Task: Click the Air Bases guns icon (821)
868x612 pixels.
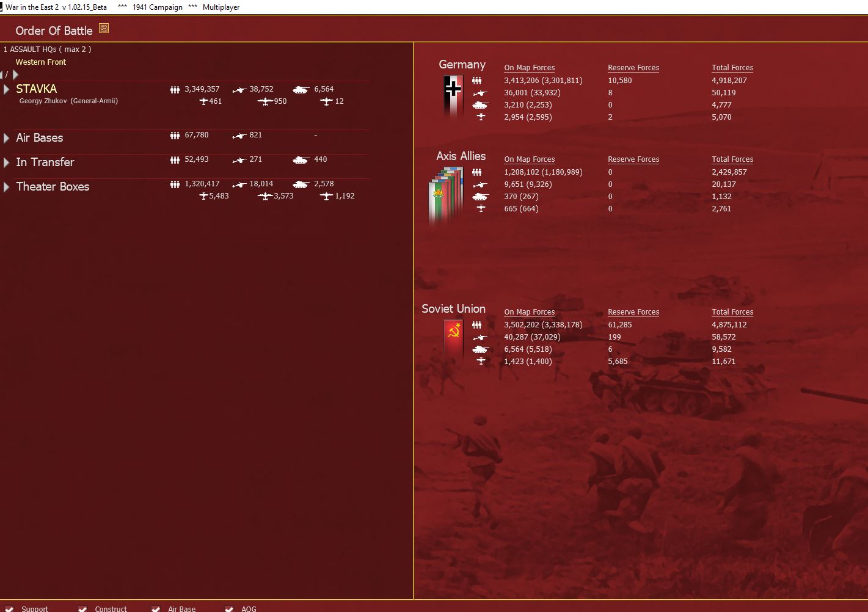Action: 239,136
